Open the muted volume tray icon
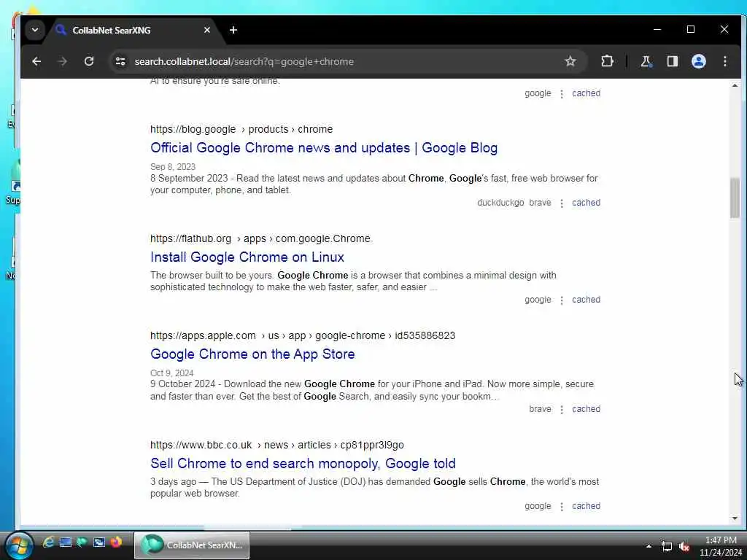The height and width of the screenshot is (560, 747). coord(684,546)
